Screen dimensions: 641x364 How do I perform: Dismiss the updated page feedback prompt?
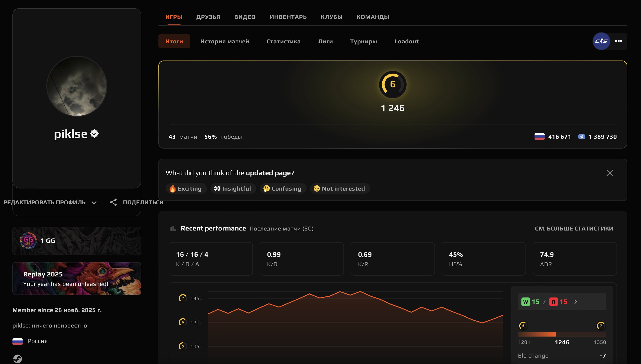point(610,173)
